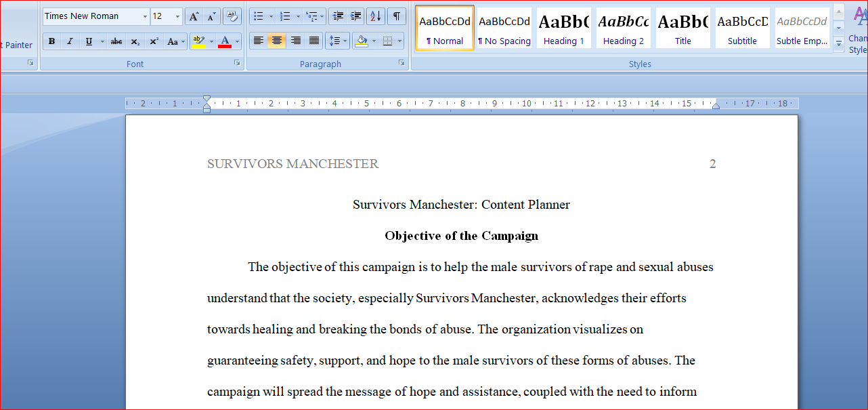Apply the yellow text highlight color
This screenshot has height=410, width=868.
coord(198,41)
